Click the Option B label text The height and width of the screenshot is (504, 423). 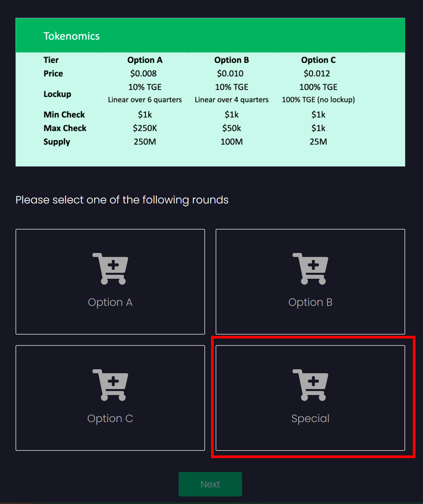click(x=310, y=302)
